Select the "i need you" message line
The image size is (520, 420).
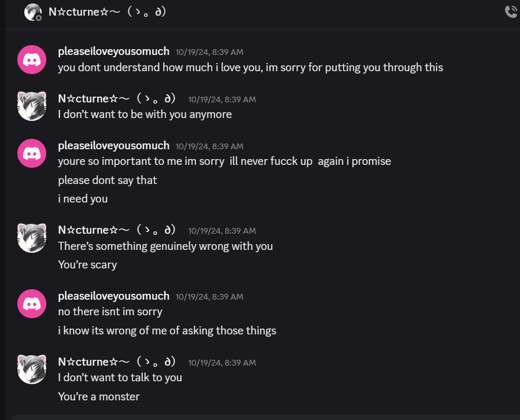click(83, 199)
